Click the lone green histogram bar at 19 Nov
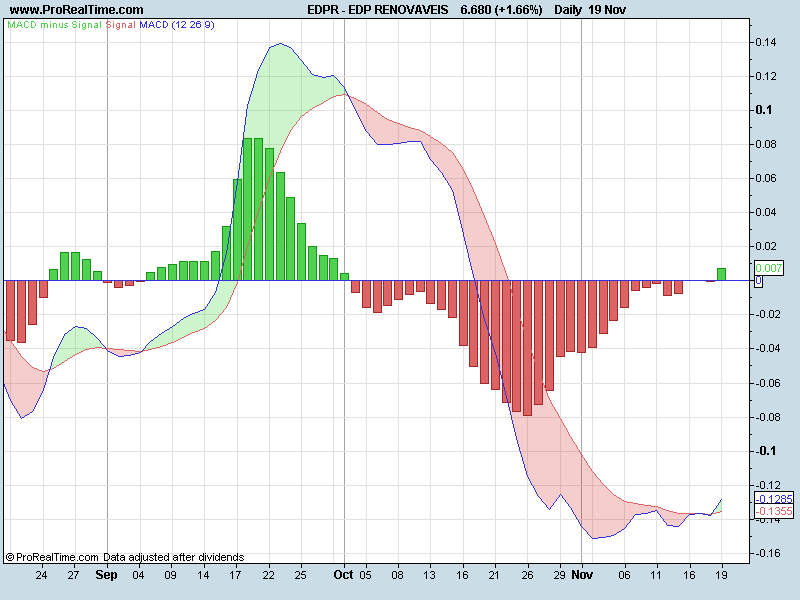800x600 pixels. pyautogui.click(x=721, y=274)
